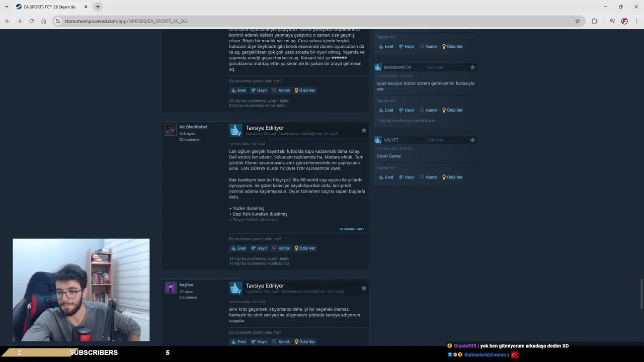
Task: Vote Evet on Mr.Blacklabel's review
Action: pyautogui.click(x=238, y=248)
